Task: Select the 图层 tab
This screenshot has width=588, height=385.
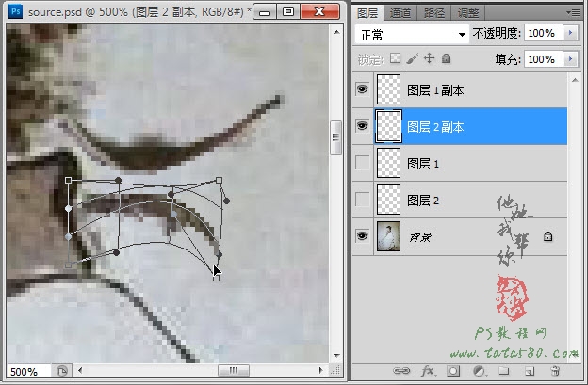Action: [367, 13]
